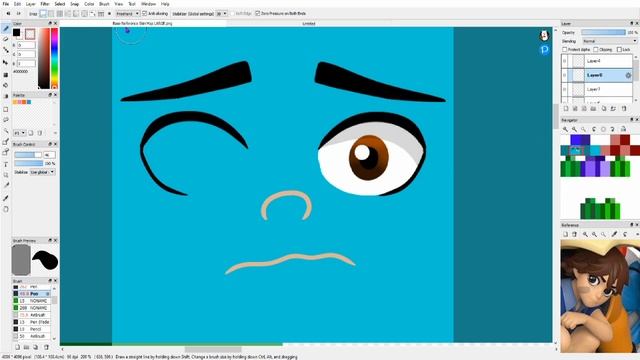
Task: Open the Layer6 settings gear
Action: point(628,75)
